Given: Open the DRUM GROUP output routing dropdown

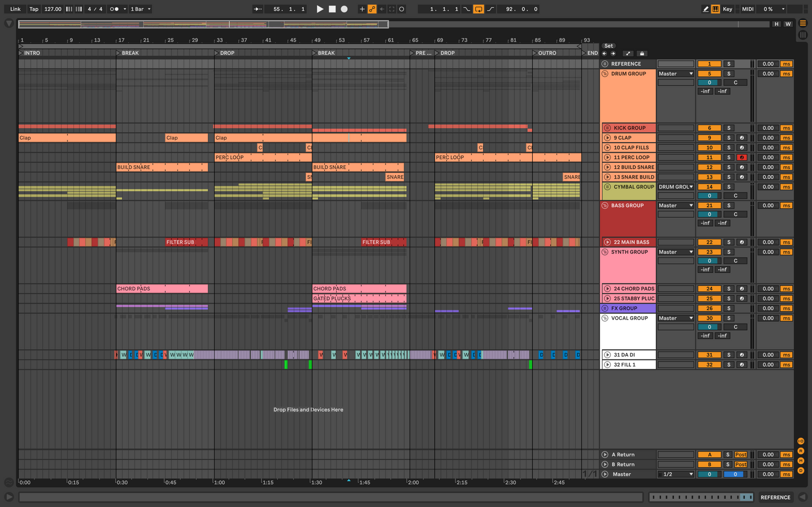Looking at the screenshot, I should pyautogui.click(x=675, y=74).
